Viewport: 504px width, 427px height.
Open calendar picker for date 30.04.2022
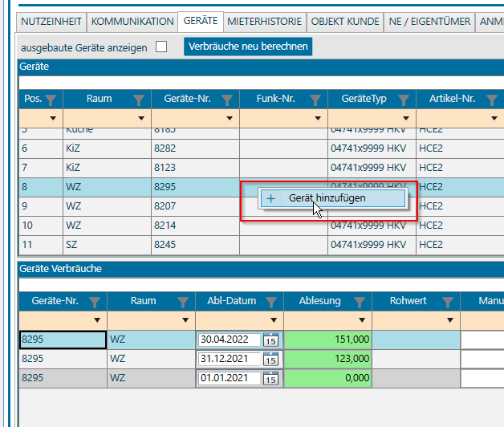coord(270,340)
